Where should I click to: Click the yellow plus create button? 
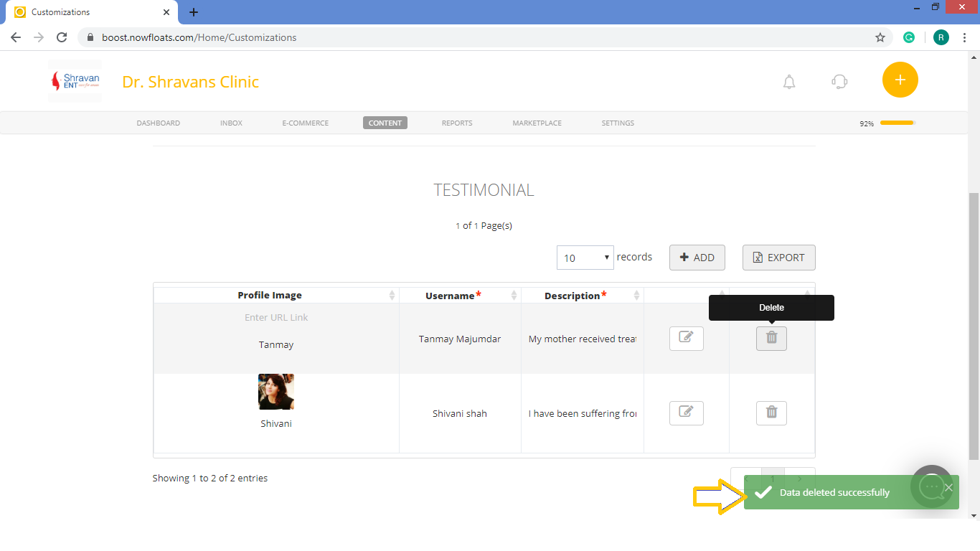pyautogui.click(x=900, y=80)
